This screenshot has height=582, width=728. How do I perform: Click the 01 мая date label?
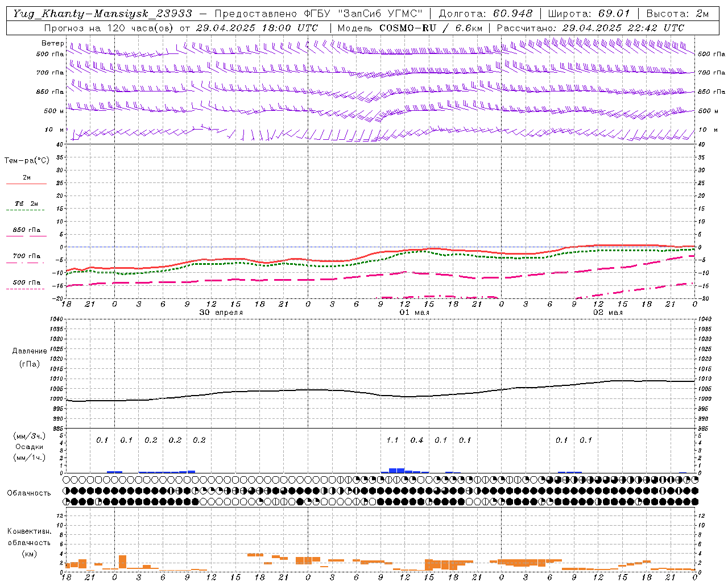click(x=415, y=313)
